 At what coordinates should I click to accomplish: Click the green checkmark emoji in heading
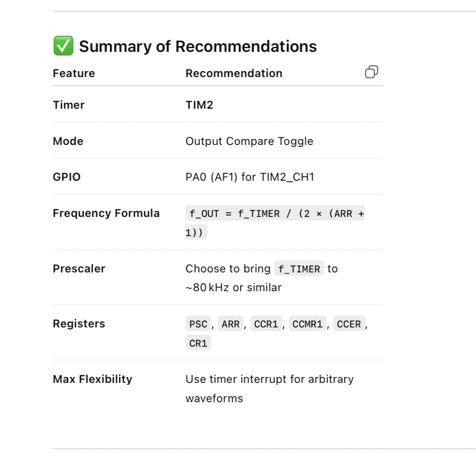63,46
